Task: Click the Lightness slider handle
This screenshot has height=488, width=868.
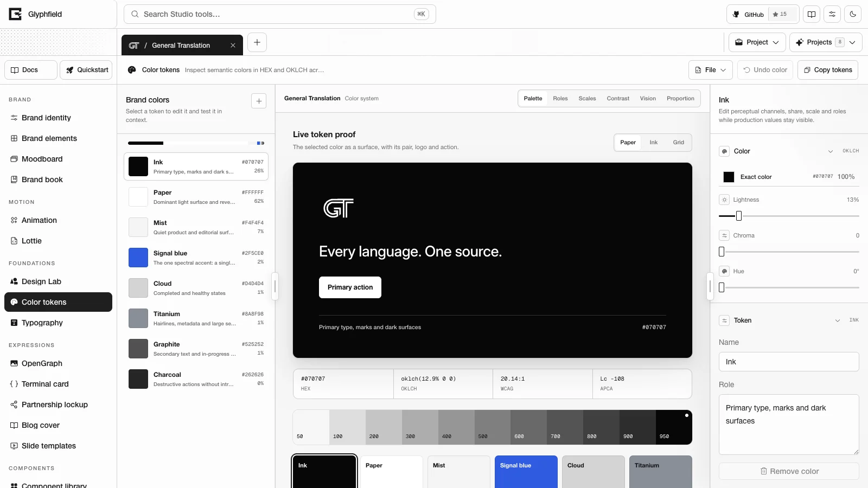Action: click(738, 216)
